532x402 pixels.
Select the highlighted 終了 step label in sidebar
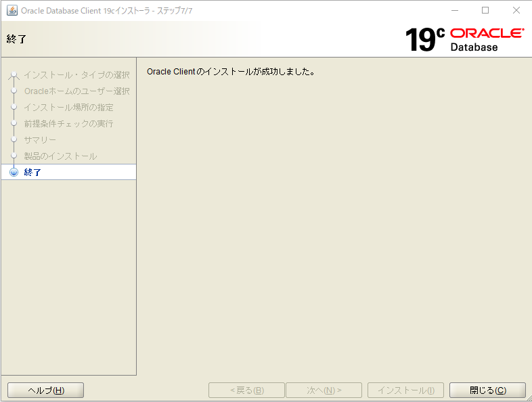coord(32,173)
